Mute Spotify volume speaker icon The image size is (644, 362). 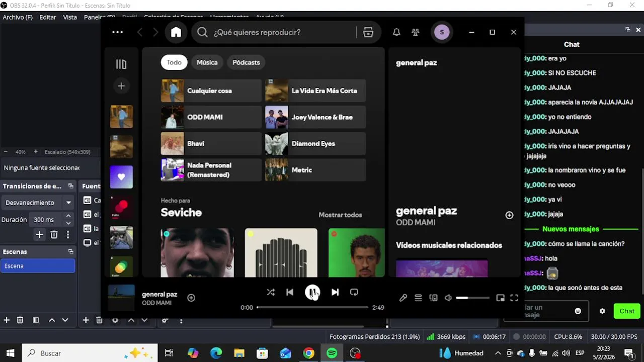(x=448, y=298)
